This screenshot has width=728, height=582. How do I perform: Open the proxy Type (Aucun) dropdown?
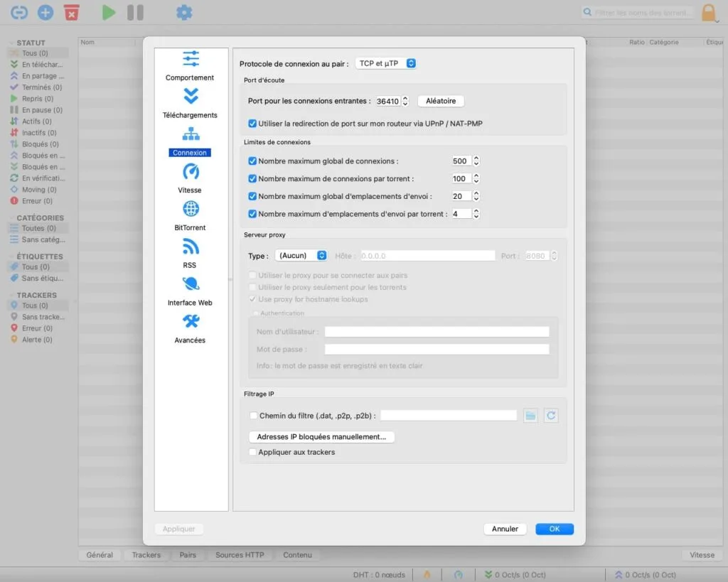tap(301, 255)
